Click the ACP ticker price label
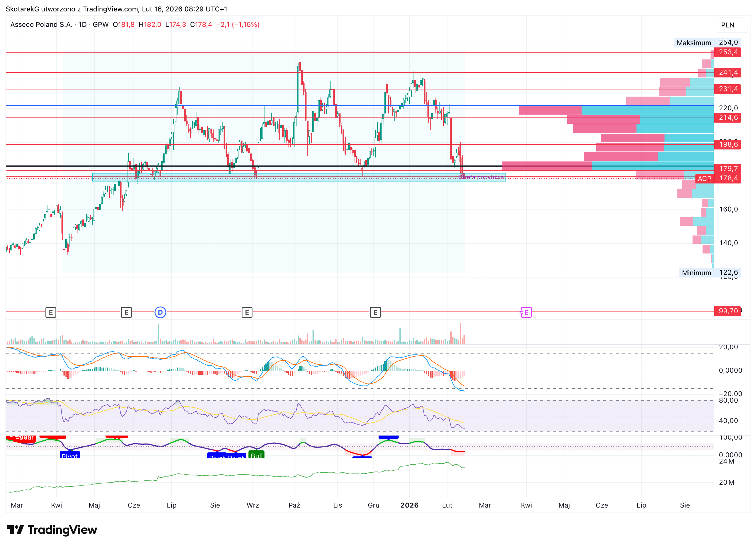The image size is (756, 547). [704, 179]
